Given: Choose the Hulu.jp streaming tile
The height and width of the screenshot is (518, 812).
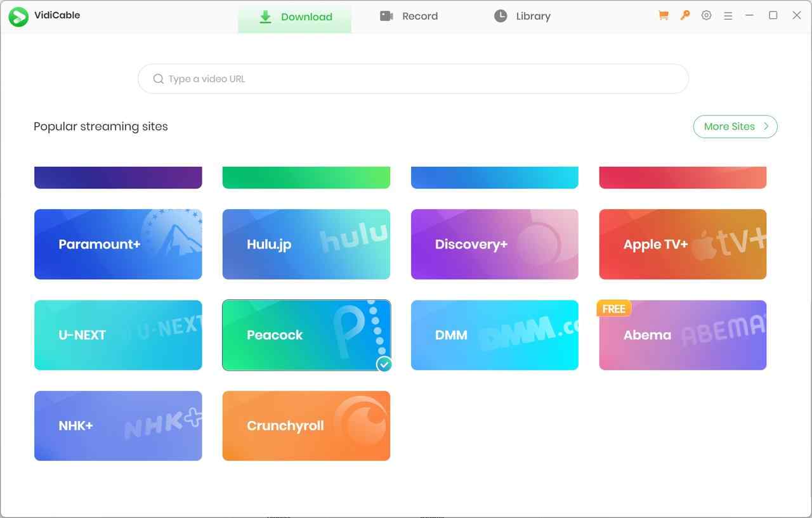Looking at the screenshot, I should (306, 244).
